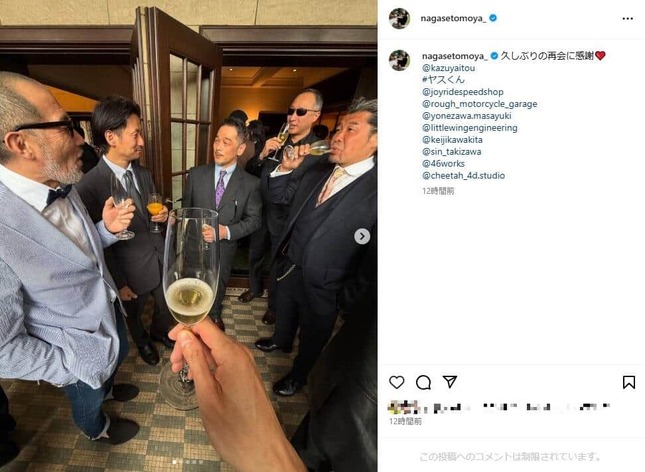Visit @rough_motorcycle_garage profile
645x472 pixels.
tap(479, 104)
